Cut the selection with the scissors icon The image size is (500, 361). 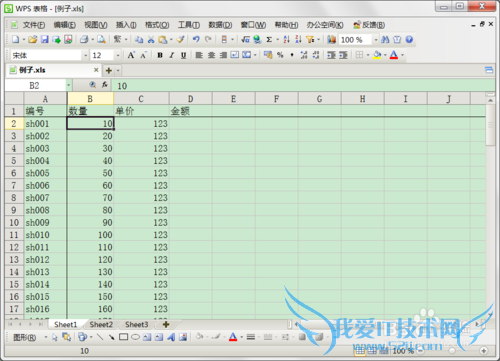coord(151,39)
